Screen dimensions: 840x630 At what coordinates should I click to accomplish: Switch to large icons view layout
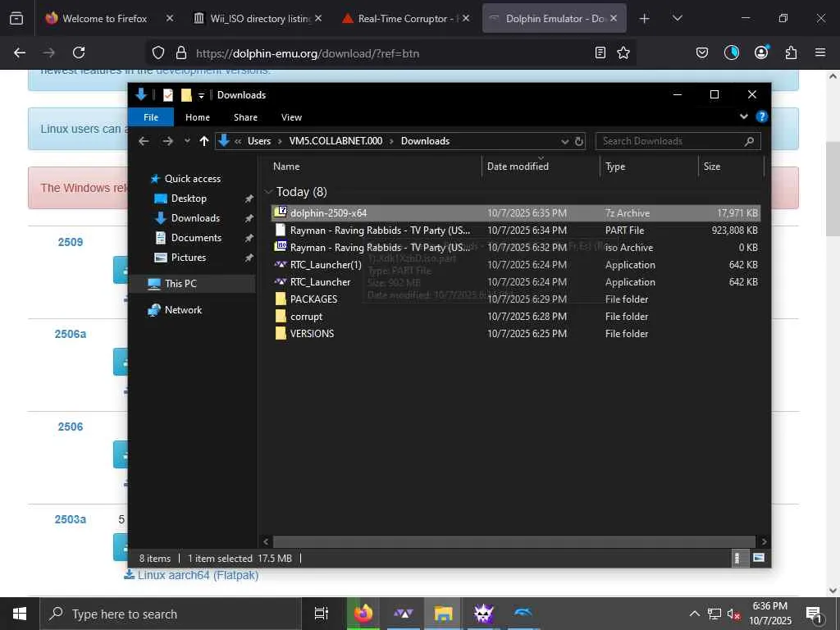758,558
